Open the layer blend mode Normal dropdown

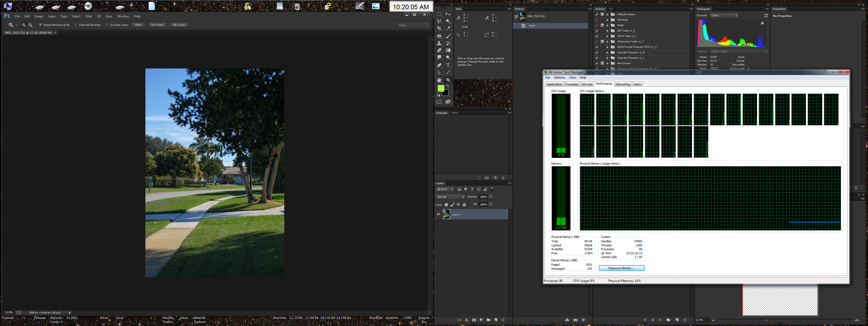click(450, 197)
